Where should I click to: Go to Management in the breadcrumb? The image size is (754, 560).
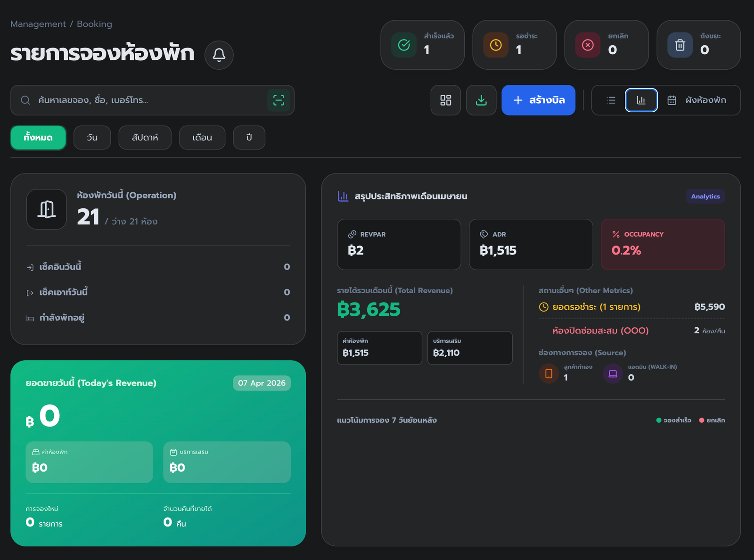click(38, 24)
